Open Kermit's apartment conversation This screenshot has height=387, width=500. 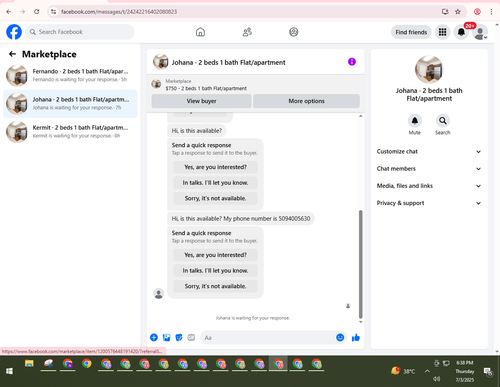click(x=70, y=132)
